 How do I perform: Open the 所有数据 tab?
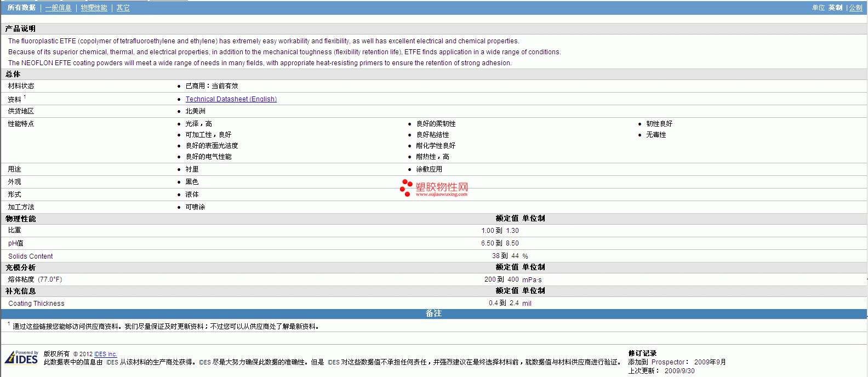pos(21,8)
